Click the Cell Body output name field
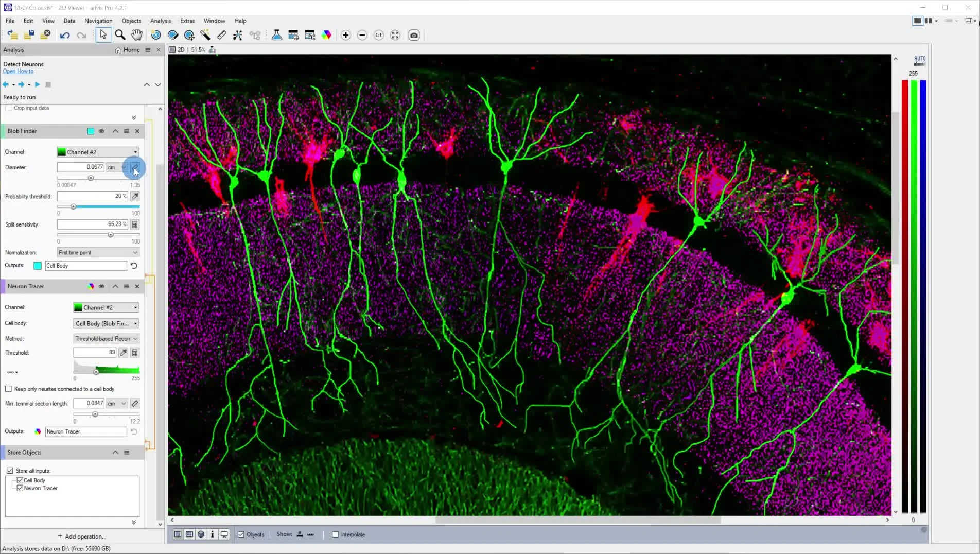 click(86, 266)
